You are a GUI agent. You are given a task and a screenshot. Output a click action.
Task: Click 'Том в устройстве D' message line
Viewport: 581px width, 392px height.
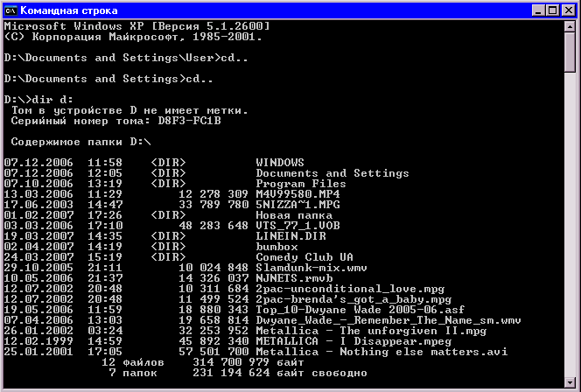[129, 110]
